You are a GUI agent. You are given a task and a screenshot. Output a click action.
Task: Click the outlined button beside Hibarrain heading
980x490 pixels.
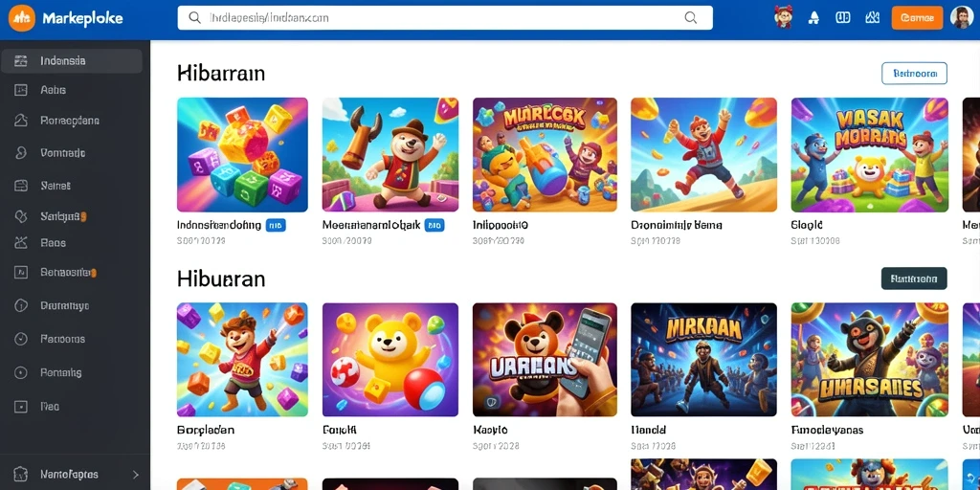pyautogui.click(x=914, y=73)
